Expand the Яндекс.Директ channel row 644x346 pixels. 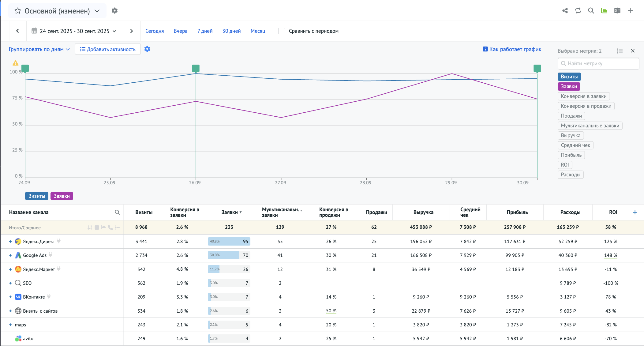10,242
